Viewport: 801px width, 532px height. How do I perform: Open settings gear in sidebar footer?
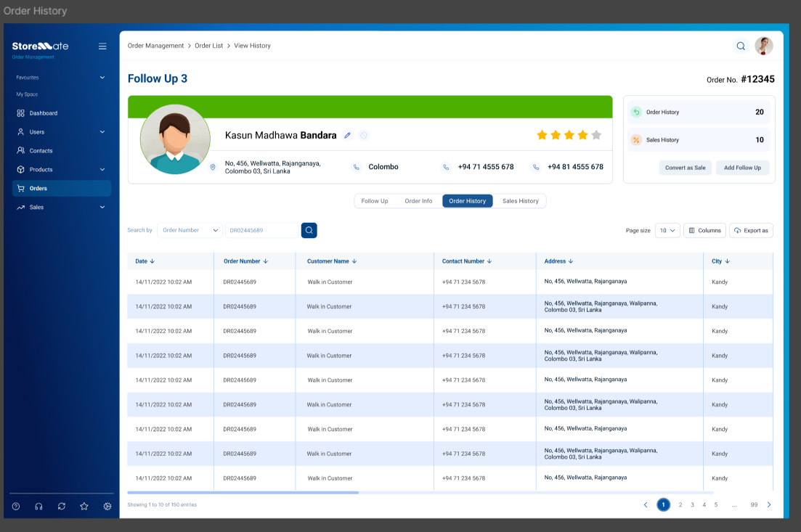(x=107, y=507)
